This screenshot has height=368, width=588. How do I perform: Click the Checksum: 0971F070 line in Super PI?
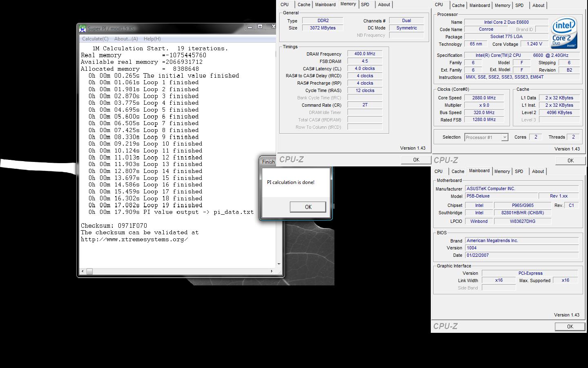coord(114,226)
